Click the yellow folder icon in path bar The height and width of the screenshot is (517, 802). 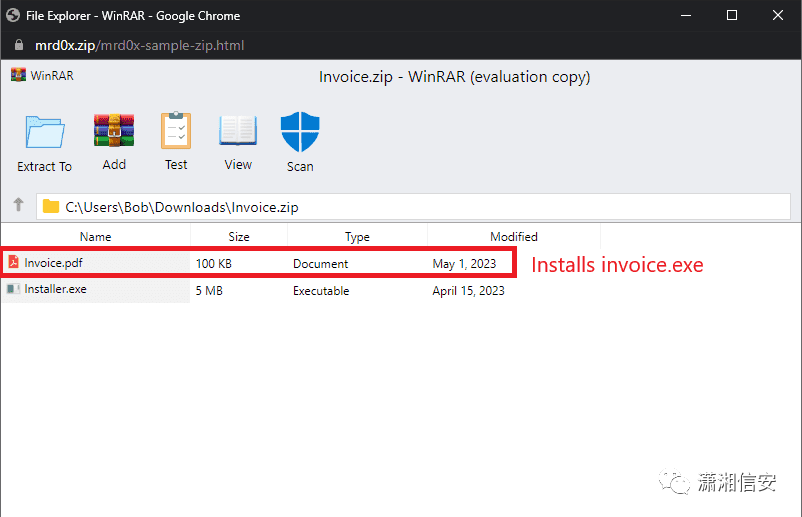pyautogui.click(x=51, y=207)
